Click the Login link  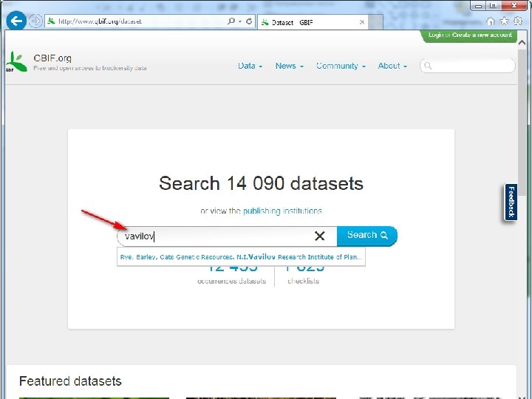coord(436,35)
